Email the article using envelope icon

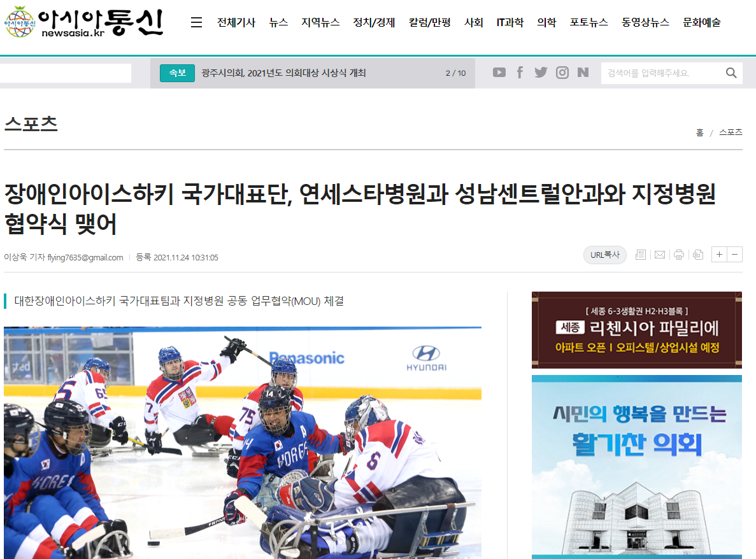(660, 255)
